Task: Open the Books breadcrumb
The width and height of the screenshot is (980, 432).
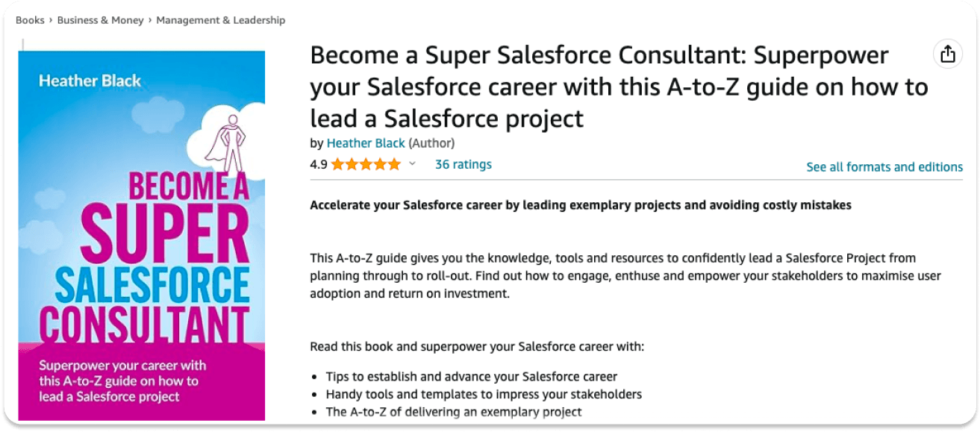Action: tap(30, 20)
